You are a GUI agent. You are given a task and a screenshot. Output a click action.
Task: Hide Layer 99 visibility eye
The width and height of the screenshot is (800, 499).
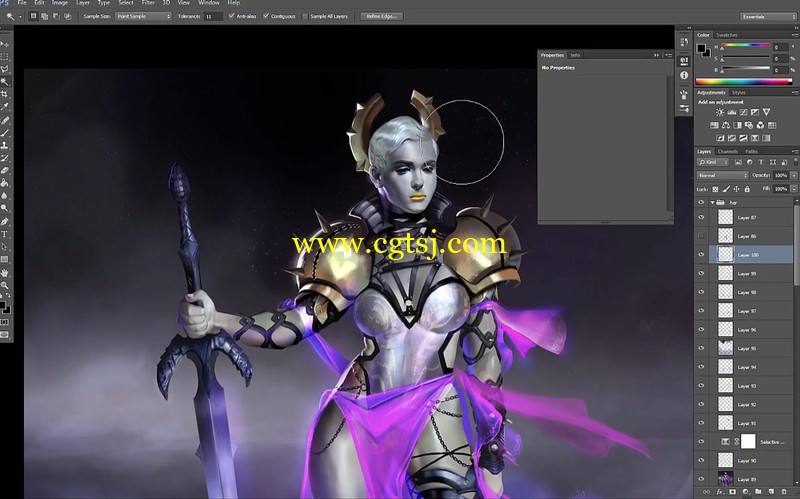click(701, 273)
